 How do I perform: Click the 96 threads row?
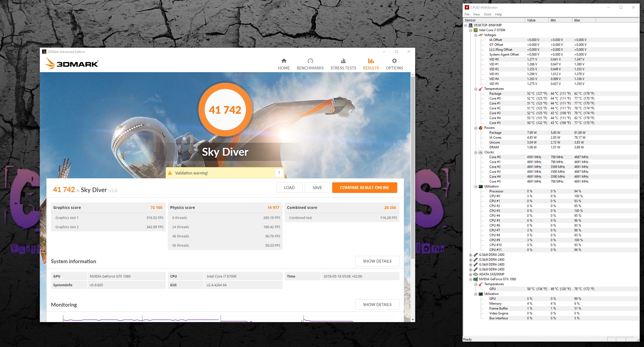225,245
